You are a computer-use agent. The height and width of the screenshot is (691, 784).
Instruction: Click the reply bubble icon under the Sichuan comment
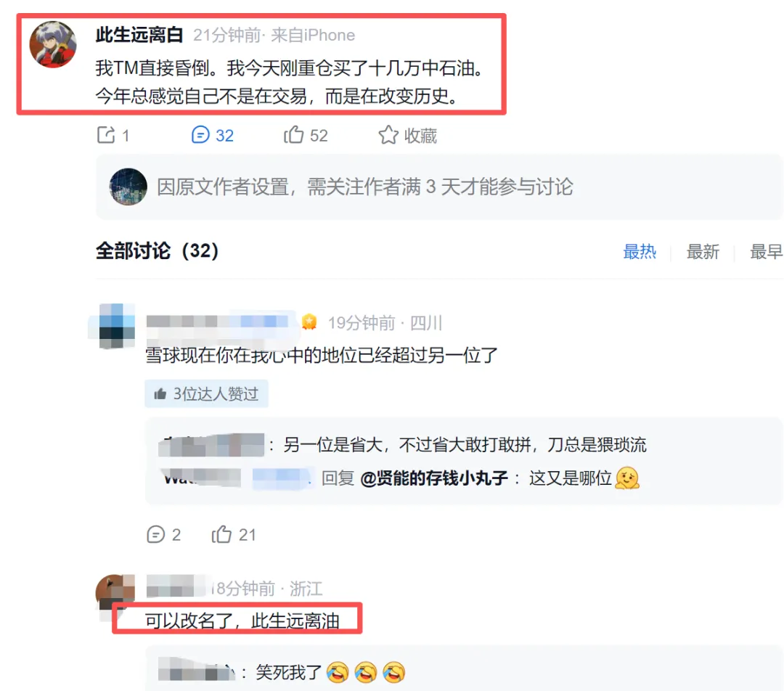[x=155, y=534]
